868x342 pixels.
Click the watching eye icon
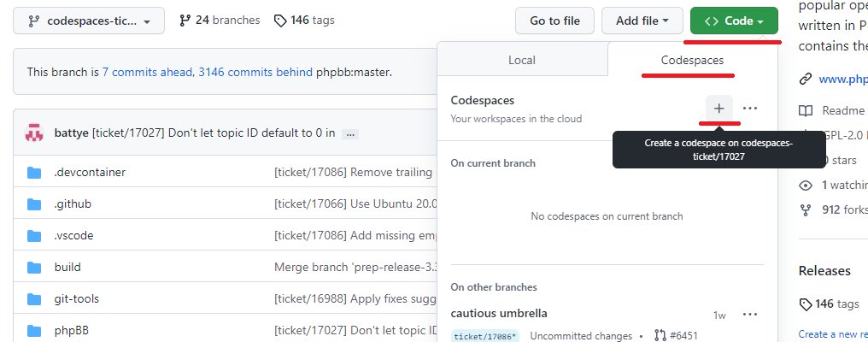click(806, 186)
